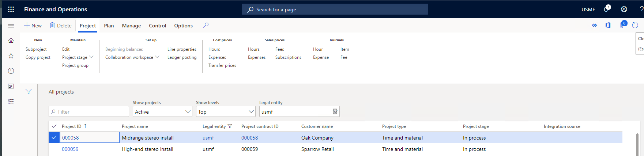This screenshot has width=644, height=156.
Task: Open Journals Item
Action: pos(345,49)
